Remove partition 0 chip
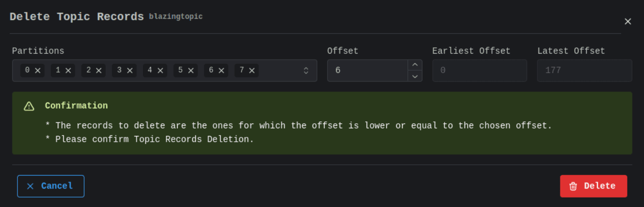Viewport: 644px width, 207px height. 38,71
